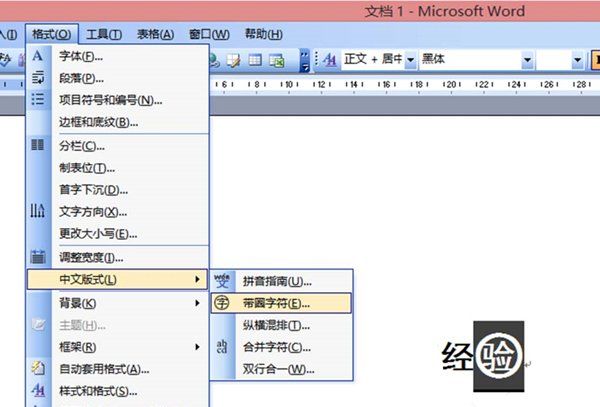This screenshot has height=407, width=600.
Task: Select Phonetic Guide (拼音指南) submenu item
Action: tap(281, 282)
